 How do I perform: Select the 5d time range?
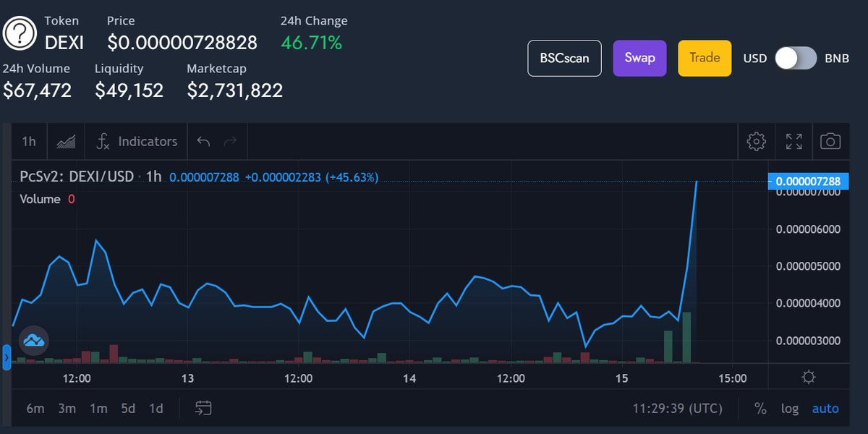coord(128,409)
